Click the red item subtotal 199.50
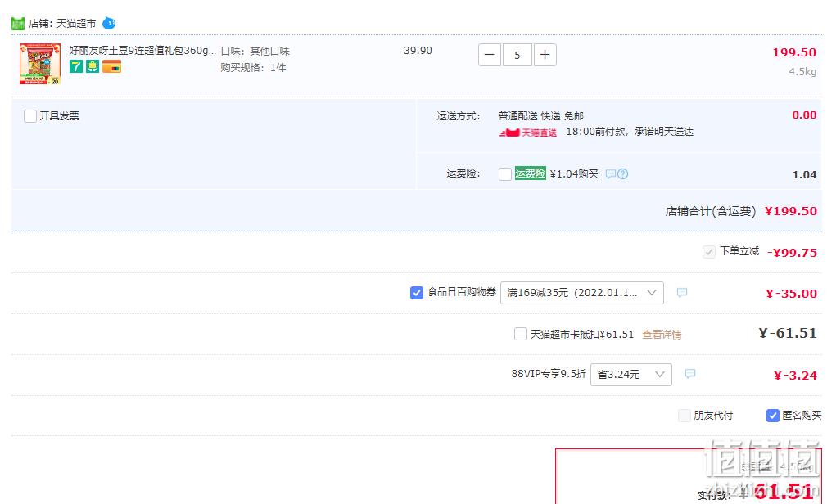This screenshot has width=827, height=504. pyautogui.click(x=794, y=52)
